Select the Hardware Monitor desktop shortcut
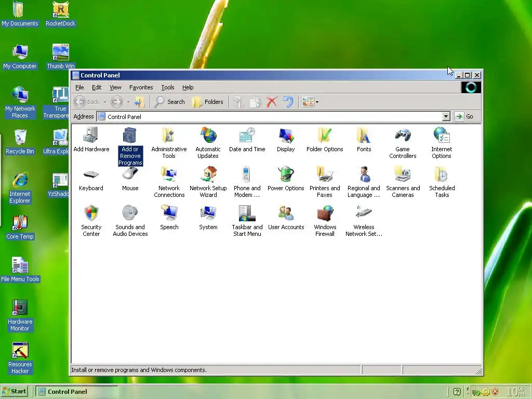This screenshot has height=399, width=532. click(x=20, y=315)
